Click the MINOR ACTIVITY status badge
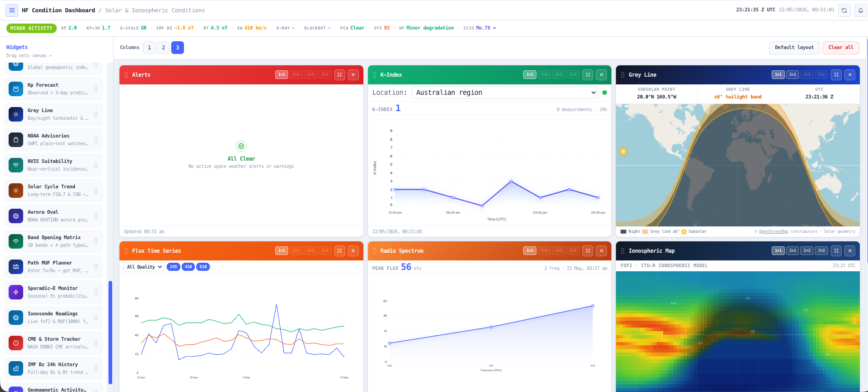 (31, 28)
